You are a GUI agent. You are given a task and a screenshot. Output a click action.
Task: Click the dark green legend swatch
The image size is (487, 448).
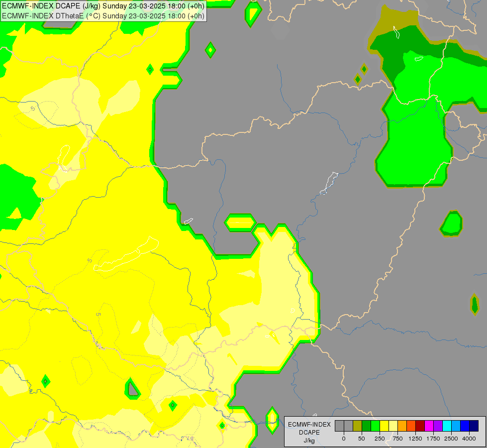point(367,426)
